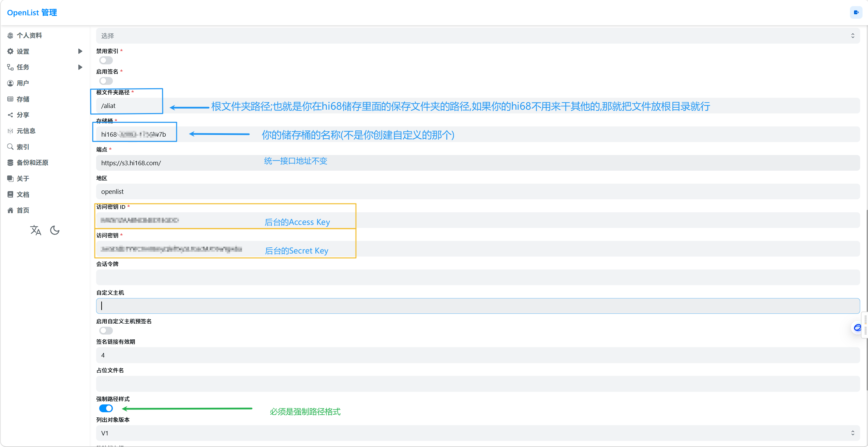
Task: Click the storage icon beside 存储
Action: (11, 99)
